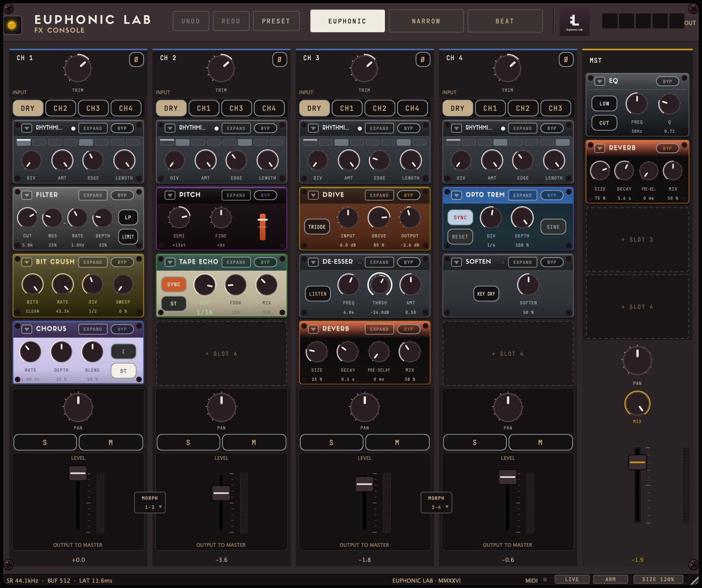Open the Bit Crush module selector arrow

click(26, 262)
